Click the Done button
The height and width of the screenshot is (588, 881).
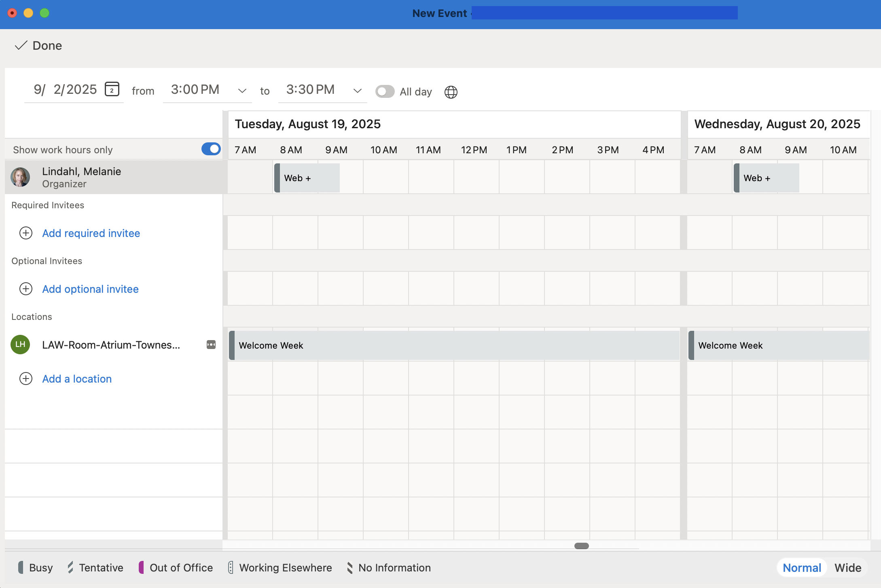coord(38,46)
